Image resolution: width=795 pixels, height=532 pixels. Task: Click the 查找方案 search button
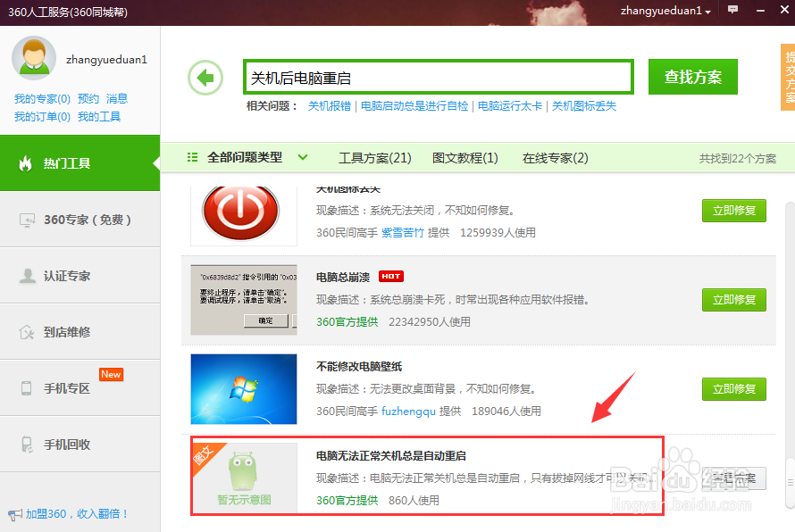click(x=692, y=77)
